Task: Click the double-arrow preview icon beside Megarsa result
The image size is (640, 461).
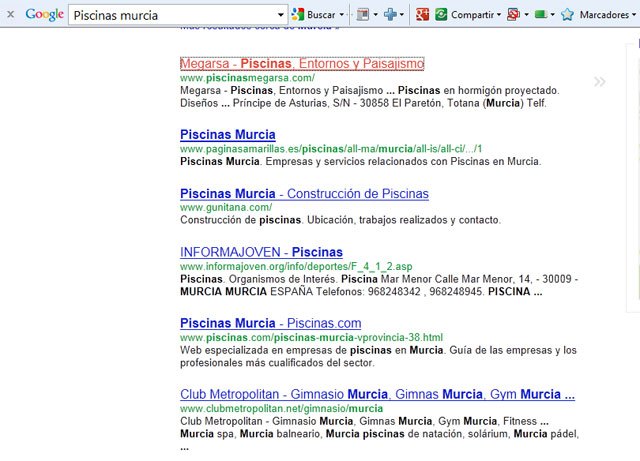Action: tap(599, 82)
